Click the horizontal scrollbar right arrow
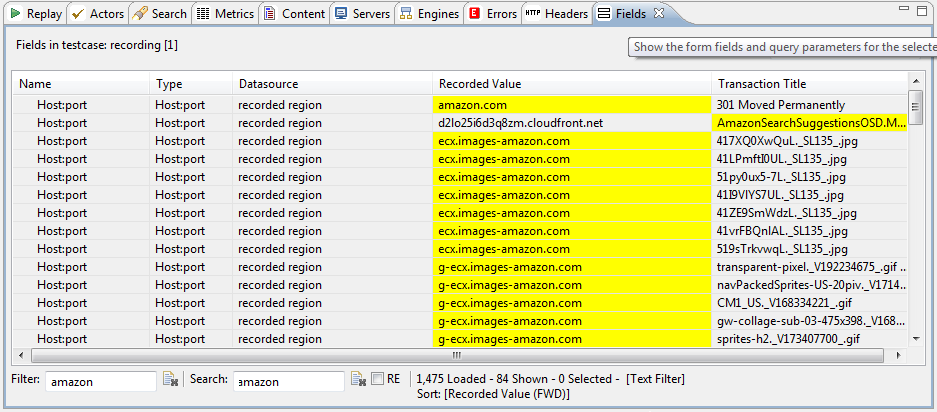 899,355
